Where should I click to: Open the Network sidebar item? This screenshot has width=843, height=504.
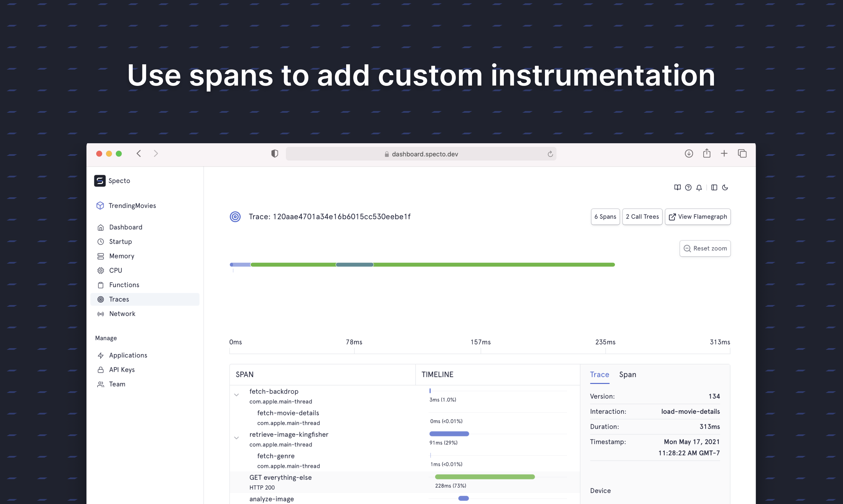click(x=122, y=314)
